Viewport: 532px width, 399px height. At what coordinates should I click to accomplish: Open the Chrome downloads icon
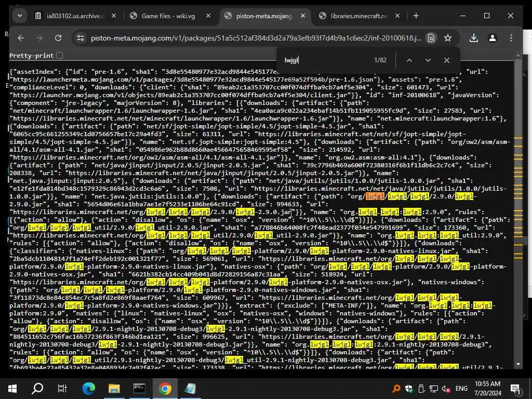[474, 38]
